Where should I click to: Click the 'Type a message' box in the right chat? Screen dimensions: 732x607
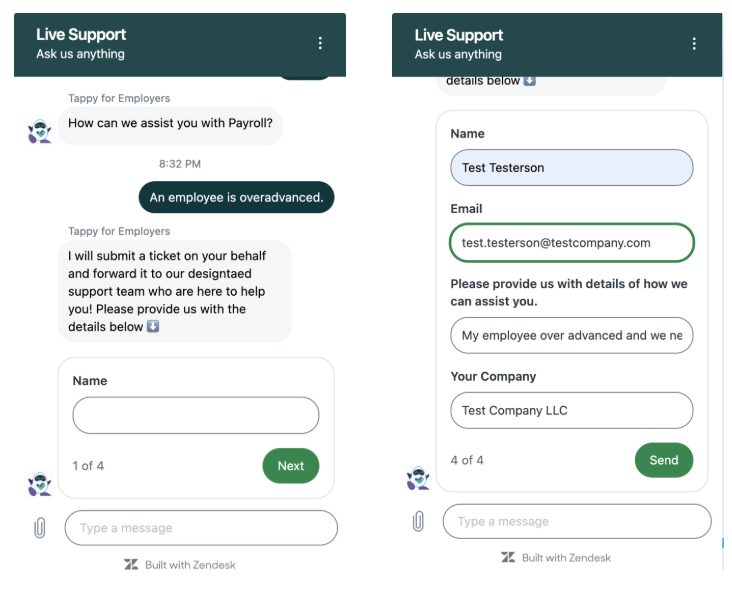[x=577, y=521]
